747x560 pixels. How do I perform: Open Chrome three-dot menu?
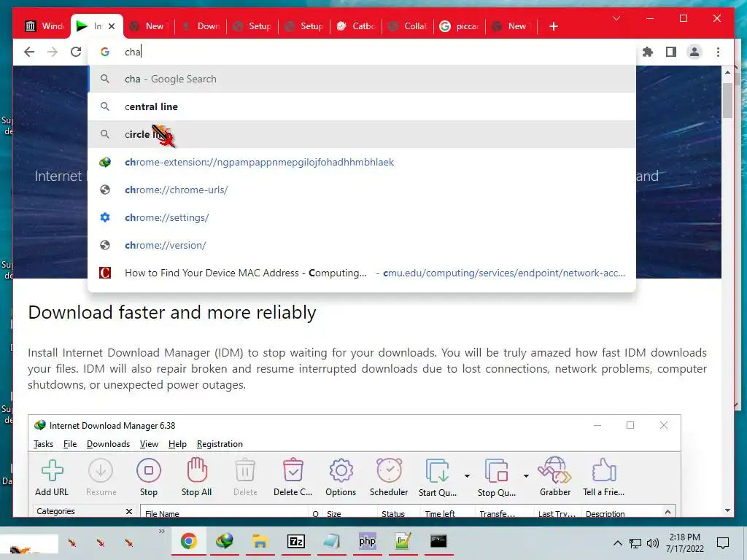click(x=718, y=52)
